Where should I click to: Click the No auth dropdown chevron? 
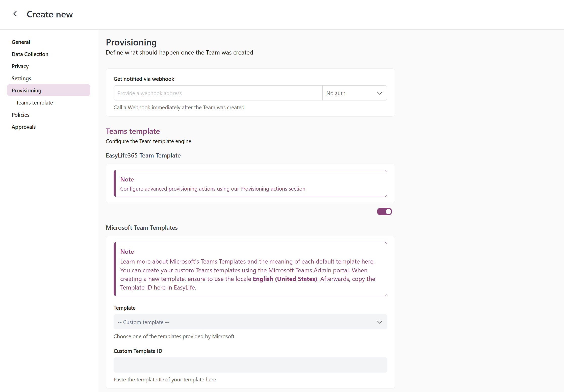click(379, 93)
